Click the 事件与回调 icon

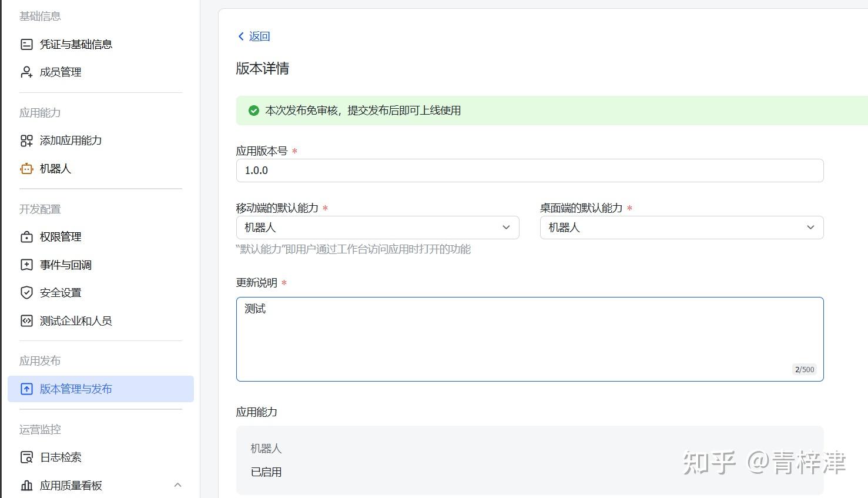click(x=26, y=265)
